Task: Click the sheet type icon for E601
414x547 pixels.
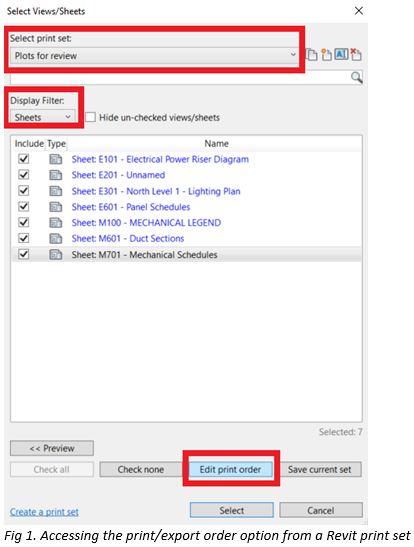Action: click(x=55, y=207)
